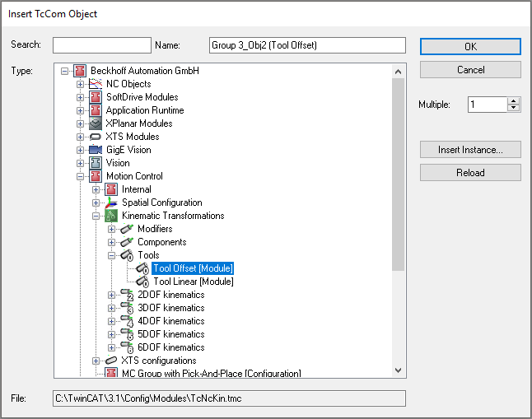Select the 3DOF kinematics tree item
532x419 pixels.
pyautogui.click(x=171, y=308)
